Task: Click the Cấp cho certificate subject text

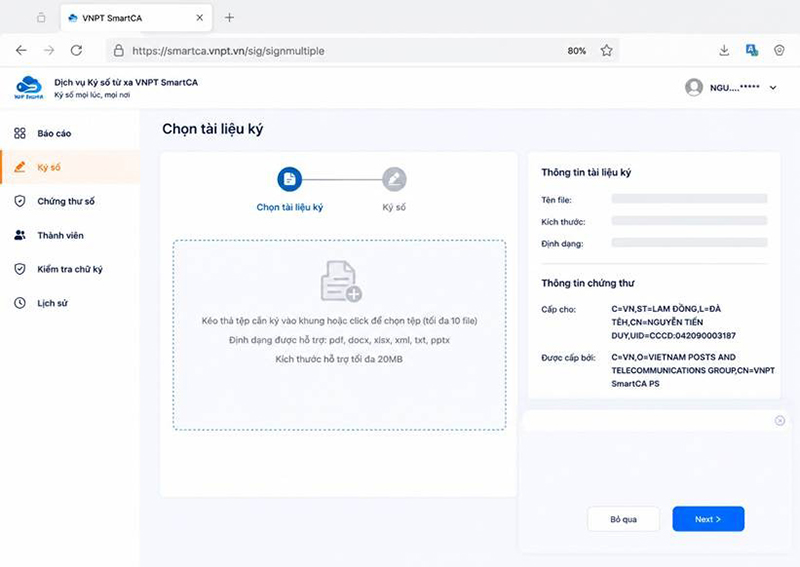Action: click(x=673, y=322)
